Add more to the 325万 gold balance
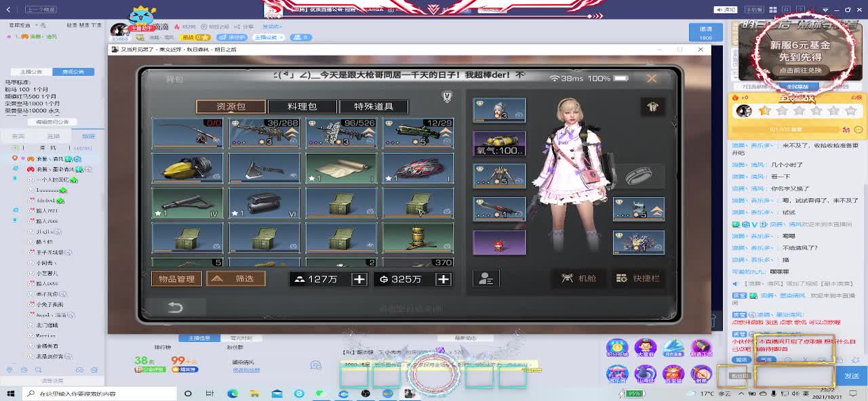This screenshot has height=401, width=868. point(443,279)
